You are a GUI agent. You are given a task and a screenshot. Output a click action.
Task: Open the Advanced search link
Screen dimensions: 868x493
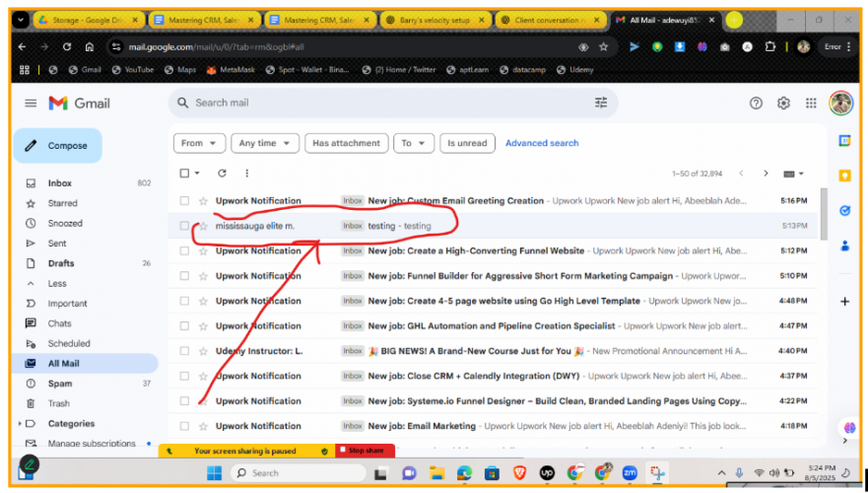(x=542, y=143)
